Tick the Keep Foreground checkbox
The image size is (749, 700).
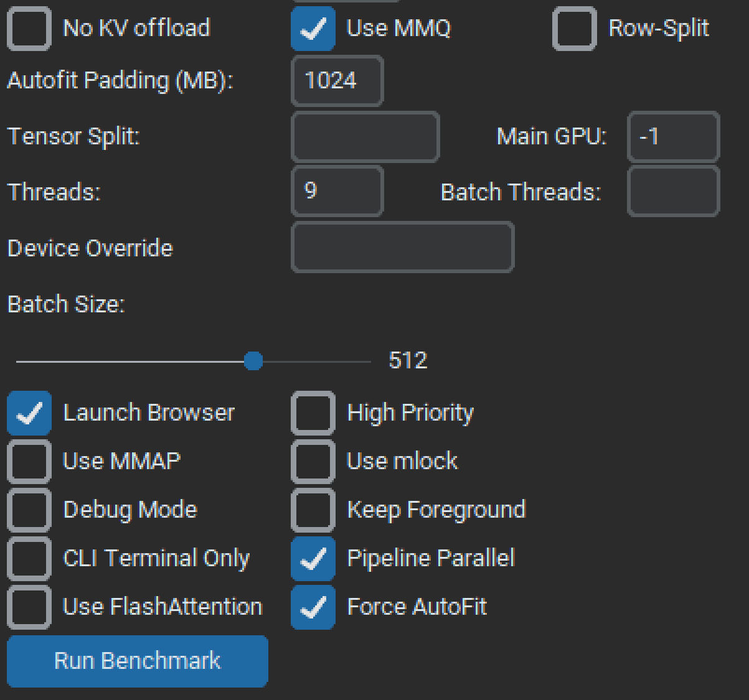pos(313,510)
